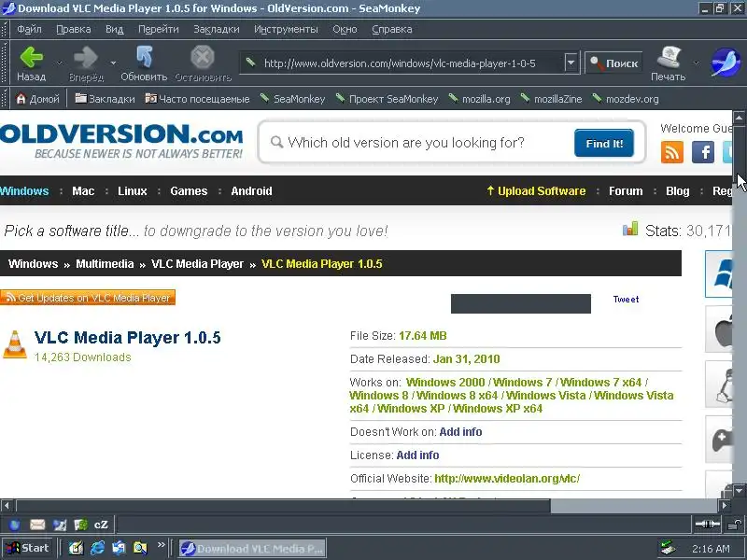Click the Tweet link
Viewport: 747px width, 560px height.
pyautogui.click(x=626, y=299)
